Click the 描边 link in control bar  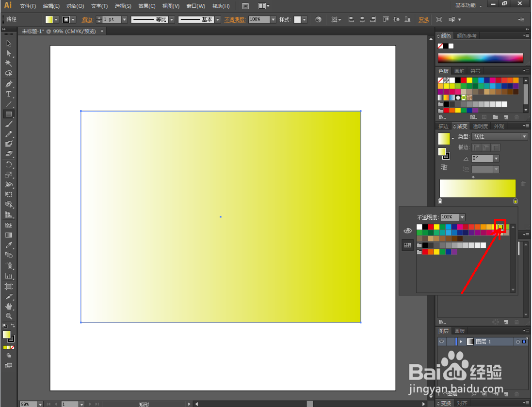click(87, 20)
